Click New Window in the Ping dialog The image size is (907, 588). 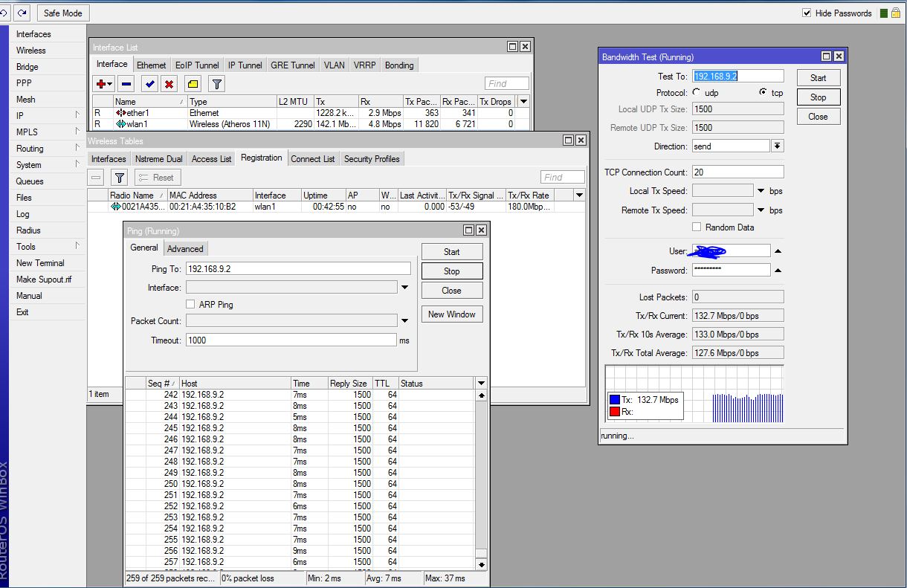452,314
